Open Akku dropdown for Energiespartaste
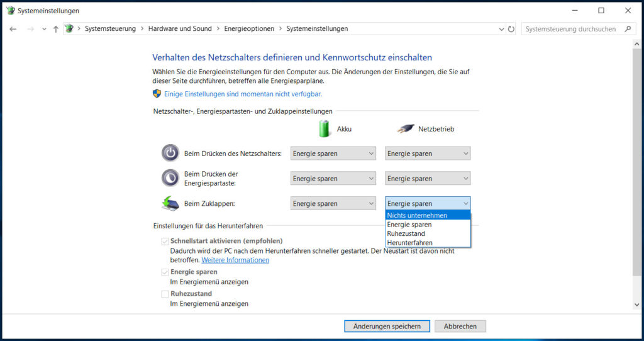This screenshot has width=644, height=341. pyautogui.click(x=333, y=179)
